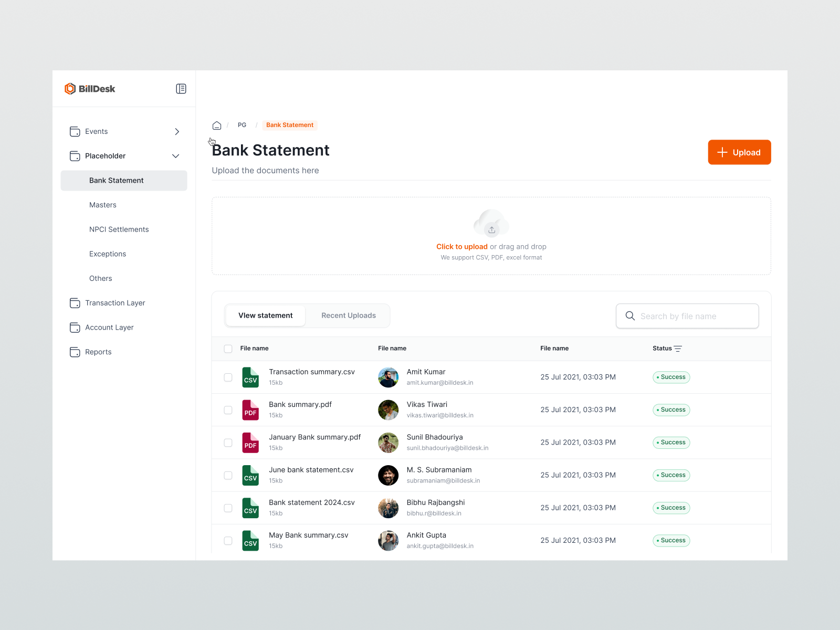The image size is (840, 630).
Task: Switch to the Recent Uploads tab
Action: coord(348,315)
